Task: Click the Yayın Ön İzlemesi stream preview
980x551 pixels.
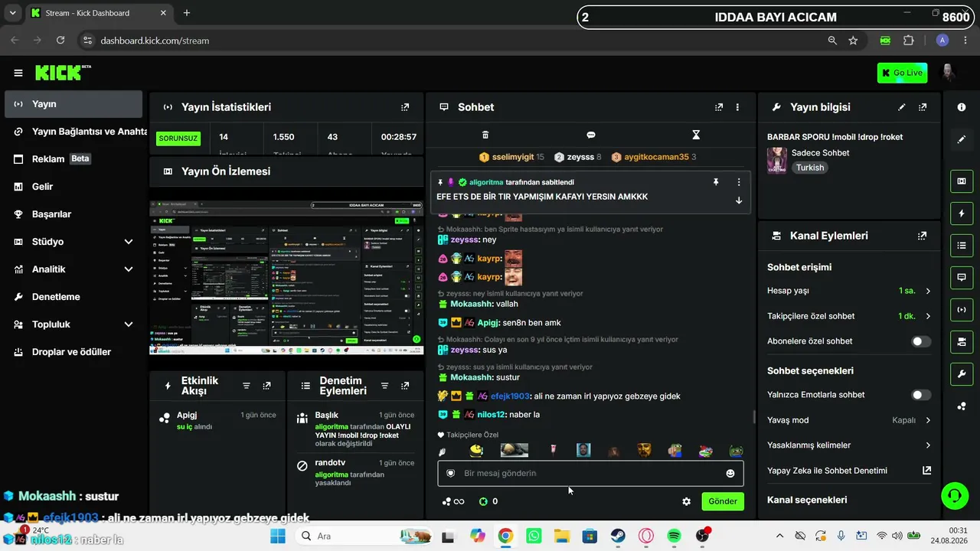Action: (x=286, y=278)
